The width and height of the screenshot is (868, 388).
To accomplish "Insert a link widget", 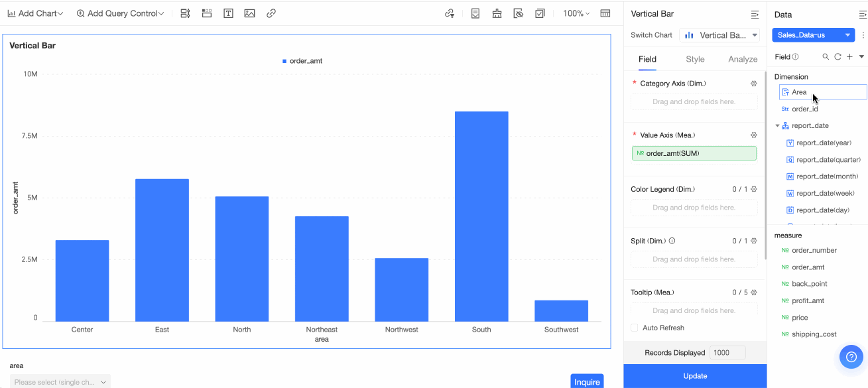I will (x=271, y=13).
